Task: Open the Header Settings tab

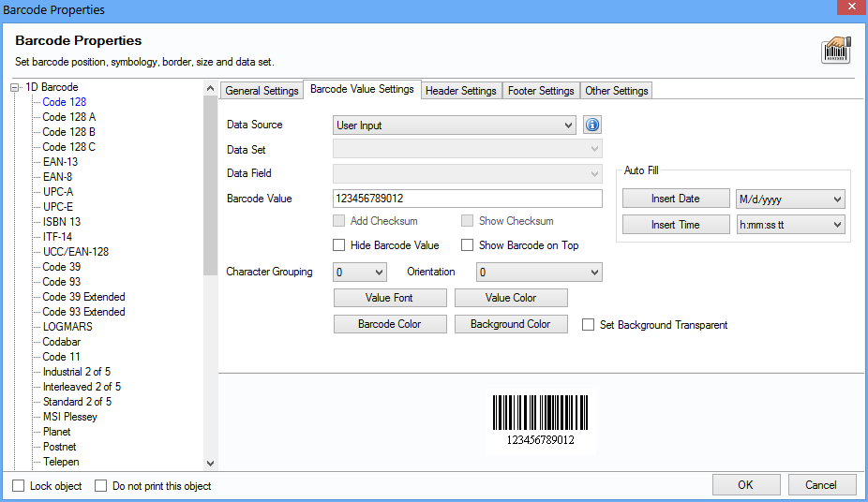Action: pos(460,91)
